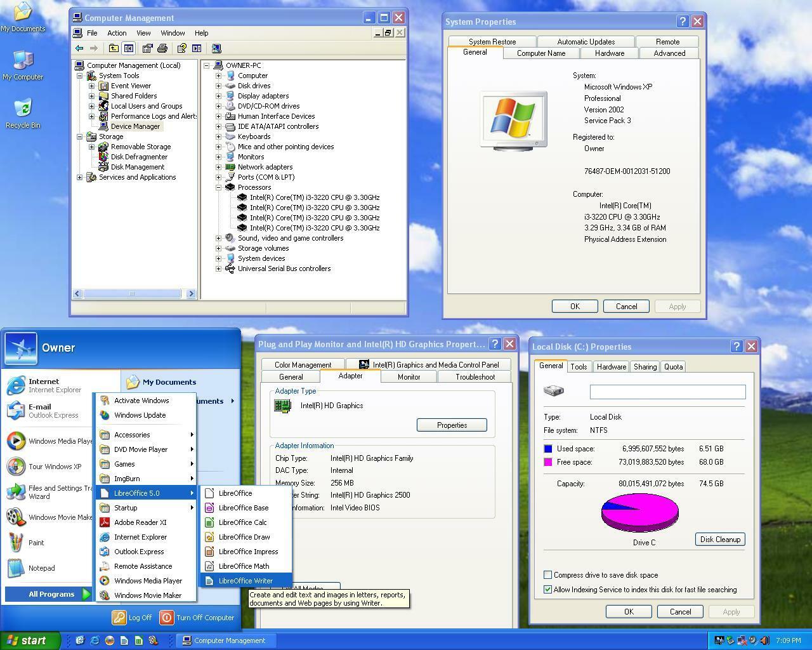Launch LibreOffice Writer from the submenu

click(x=246, y=581)
